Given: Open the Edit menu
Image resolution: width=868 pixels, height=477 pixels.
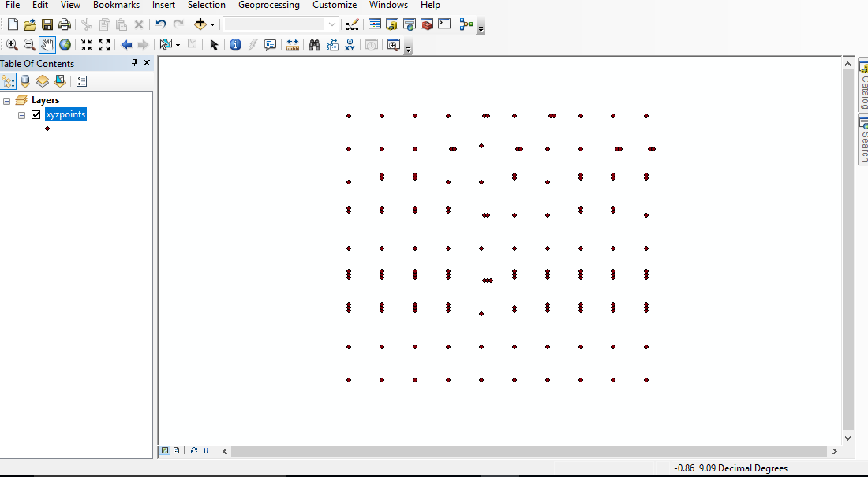Looking at the screenshot, I should pyautogui.click(x=40, y=5).
